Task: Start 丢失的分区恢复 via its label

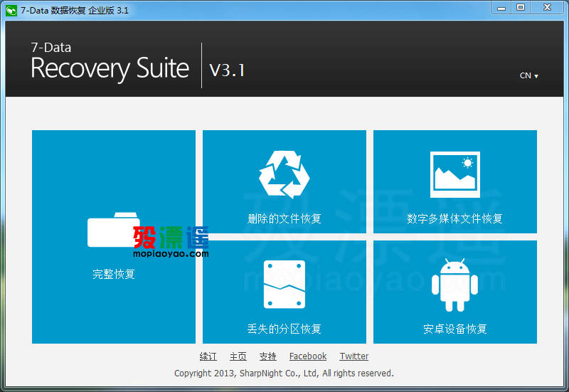Action: click(284, 329)
